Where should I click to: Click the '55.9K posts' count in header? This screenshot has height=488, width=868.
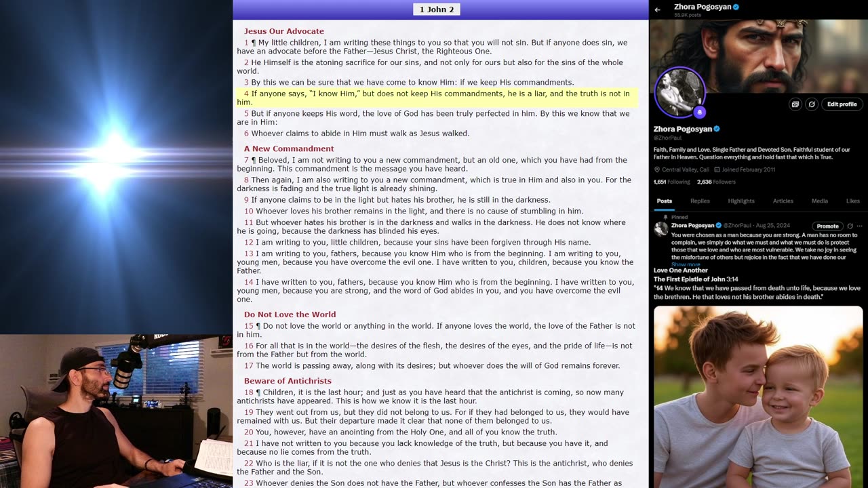tap(688, 15)
